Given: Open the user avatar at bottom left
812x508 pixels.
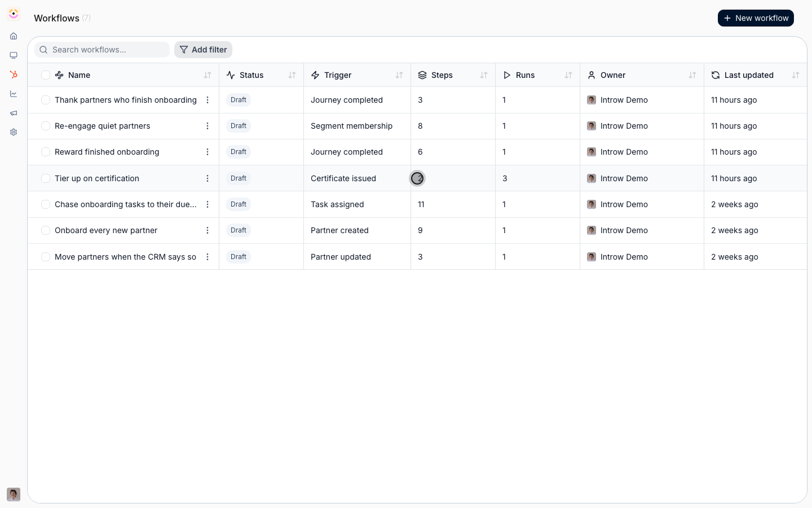Looking at the screenshot, I should [14, 494].
